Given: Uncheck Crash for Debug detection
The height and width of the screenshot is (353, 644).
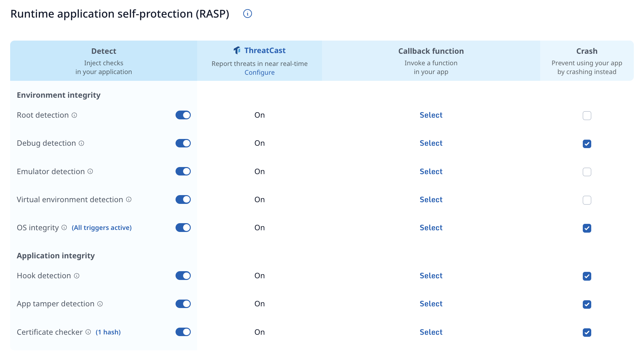Looking at the screenshot, I should coord(587,144).
